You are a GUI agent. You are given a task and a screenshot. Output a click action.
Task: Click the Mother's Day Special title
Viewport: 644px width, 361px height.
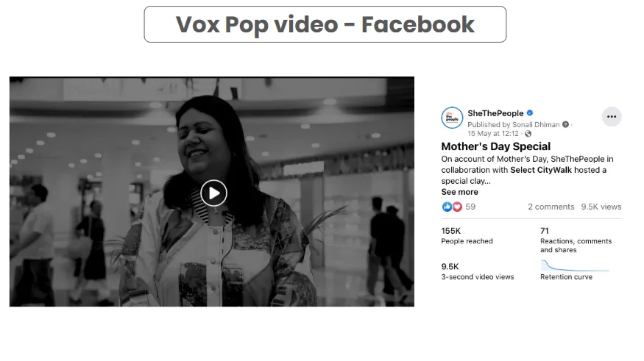pos(496,146)
